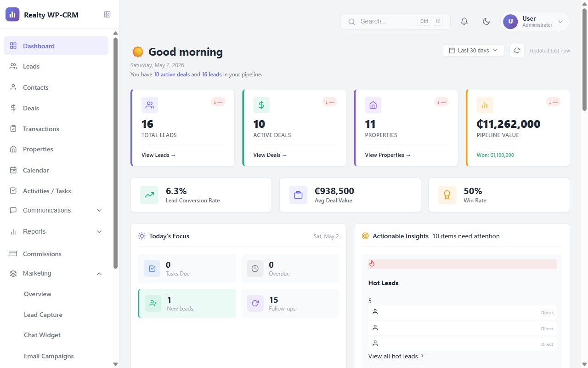Click the user avatar circle labeled U
588x368 pixels.
pos(510,22)
